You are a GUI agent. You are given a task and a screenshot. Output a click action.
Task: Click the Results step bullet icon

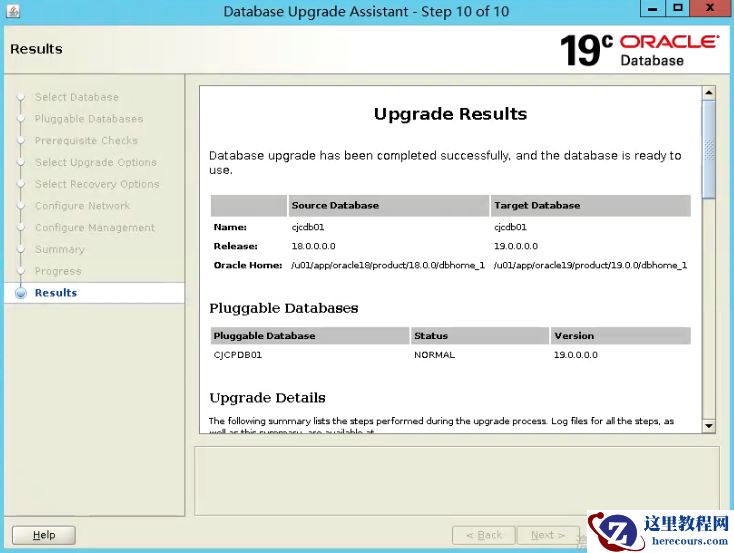21,293
